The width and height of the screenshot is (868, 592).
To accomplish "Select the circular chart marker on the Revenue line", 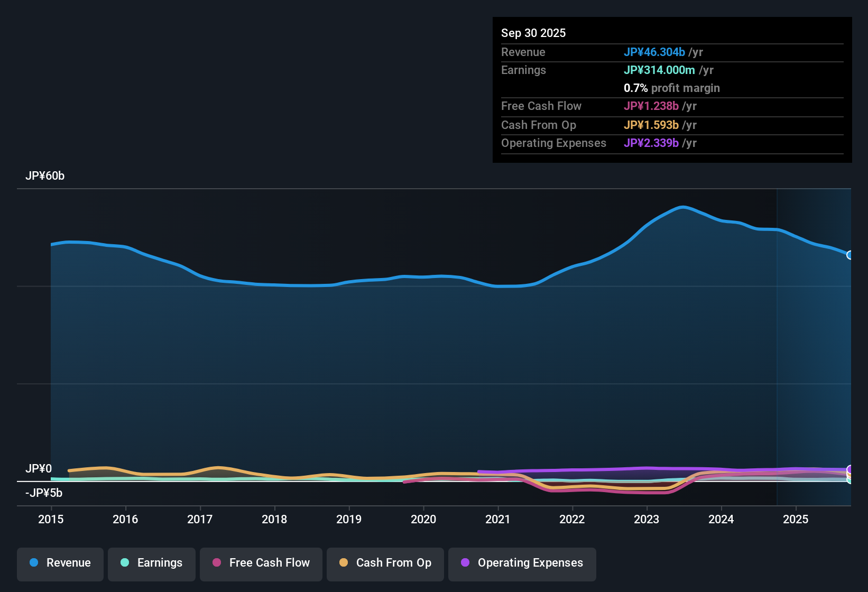I will [x=850, y=256].
